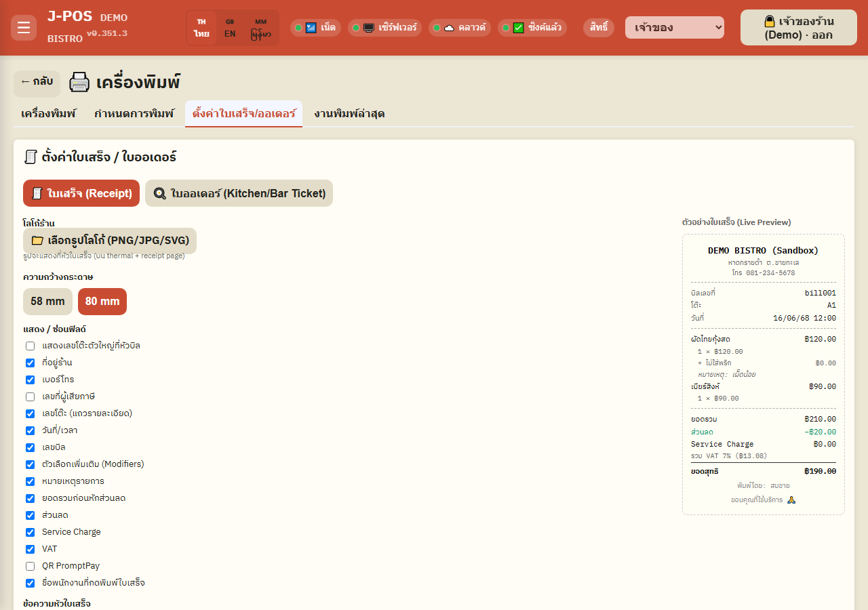Uncheck the ที่อยู่ร้าน checkbox

(30, 363)
